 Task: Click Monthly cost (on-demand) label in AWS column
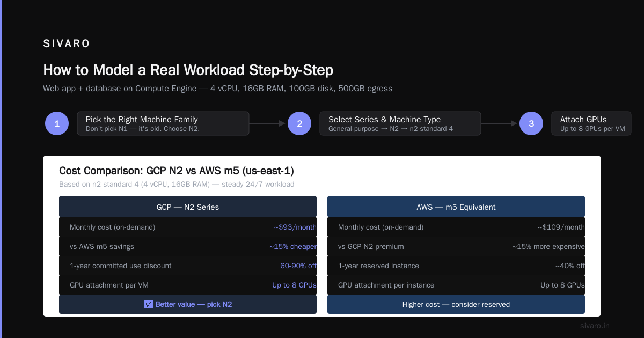[x=380, y=227]
